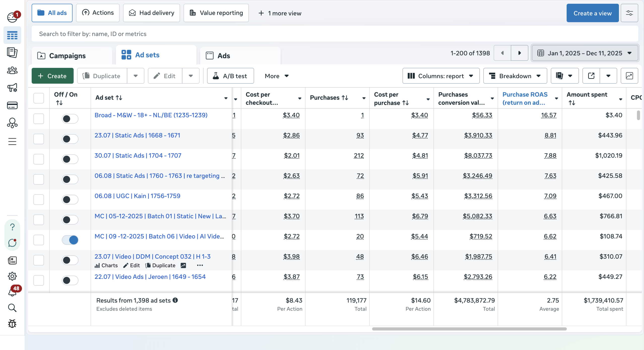The image size is (644, 350).
Task: Click the Audiences people icon in sidebar
Action: coord(12,71)
